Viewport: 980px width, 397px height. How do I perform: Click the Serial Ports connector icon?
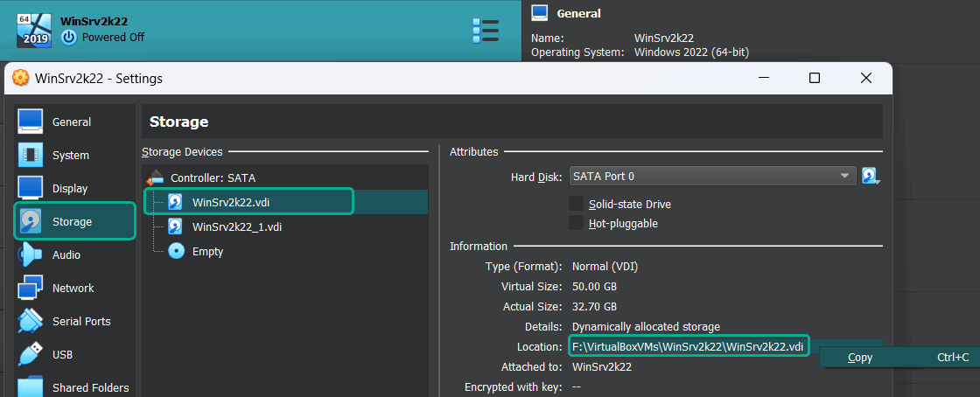[x=30, y=321]
